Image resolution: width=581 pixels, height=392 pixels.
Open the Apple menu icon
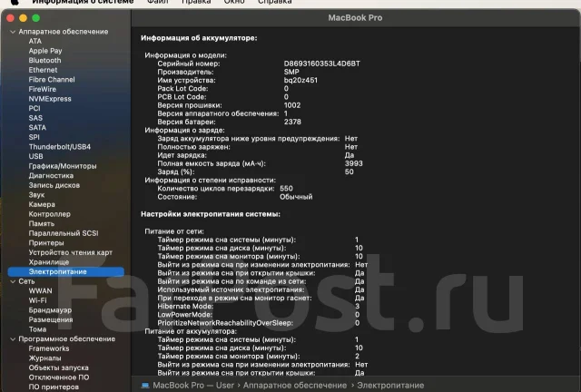pos(15,2)
